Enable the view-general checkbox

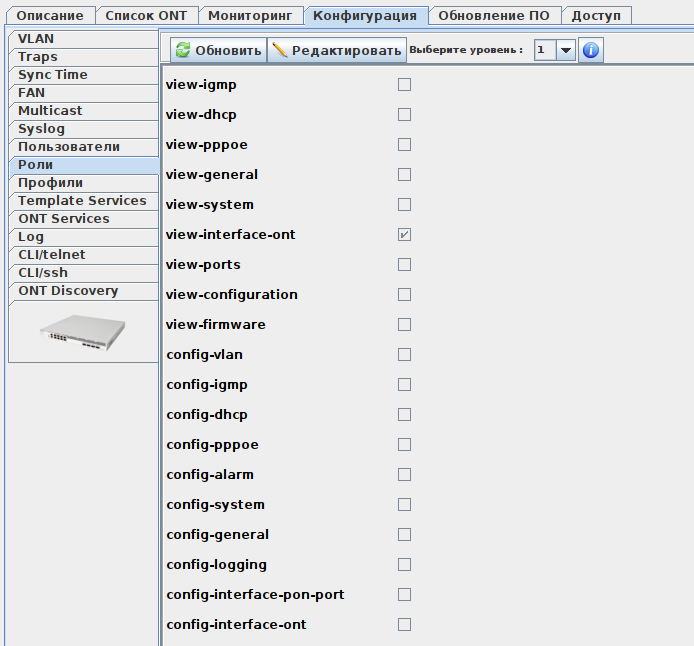404,175
